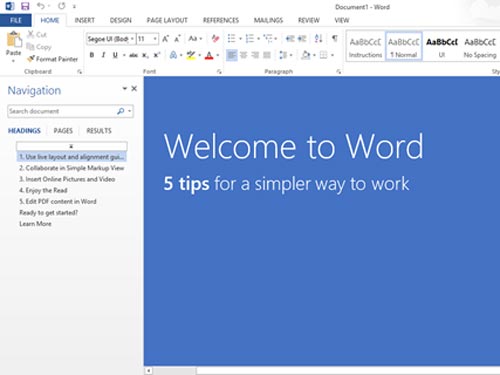Screen dimensions: 500x375
Task: Switch to the PAGE LAYOUT tab
Action: [167, 20]
